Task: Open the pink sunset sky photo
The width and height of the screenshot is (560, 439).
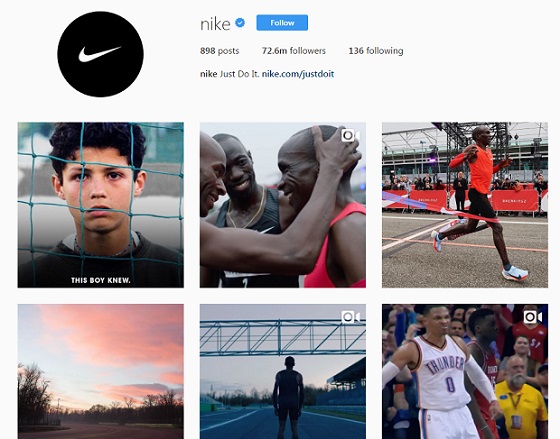Action: tap(101, 371)
